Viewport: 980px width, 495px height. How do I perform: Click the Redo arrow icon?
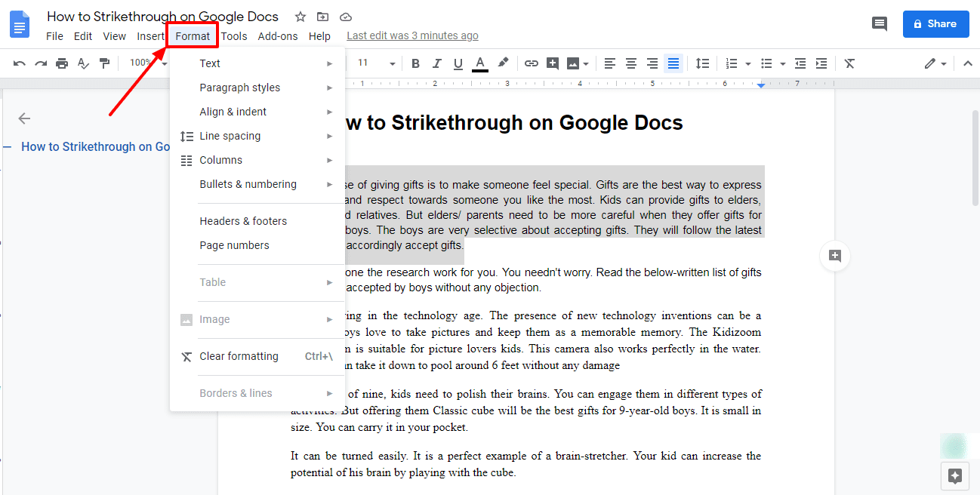click(x=41, y=63)
